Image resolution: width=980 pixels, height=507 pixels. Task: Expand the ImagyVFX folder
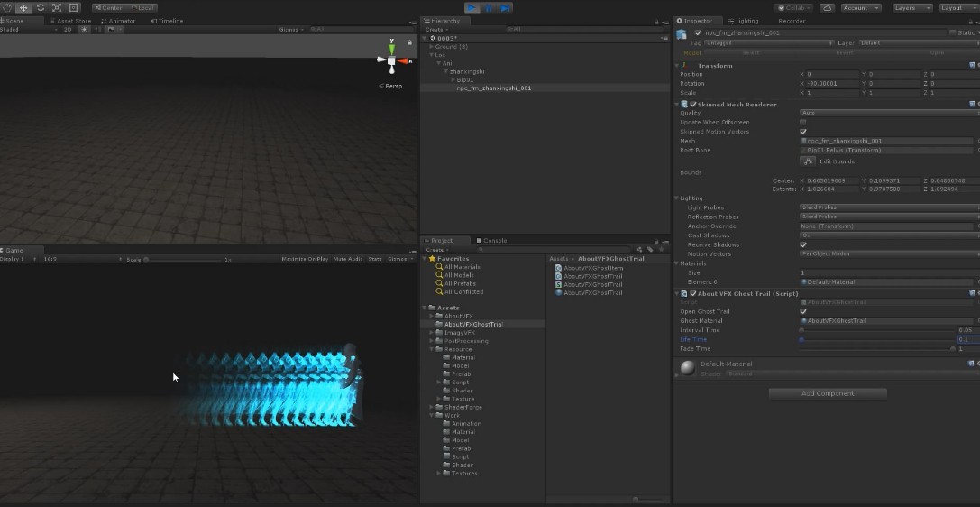point(431,333)
